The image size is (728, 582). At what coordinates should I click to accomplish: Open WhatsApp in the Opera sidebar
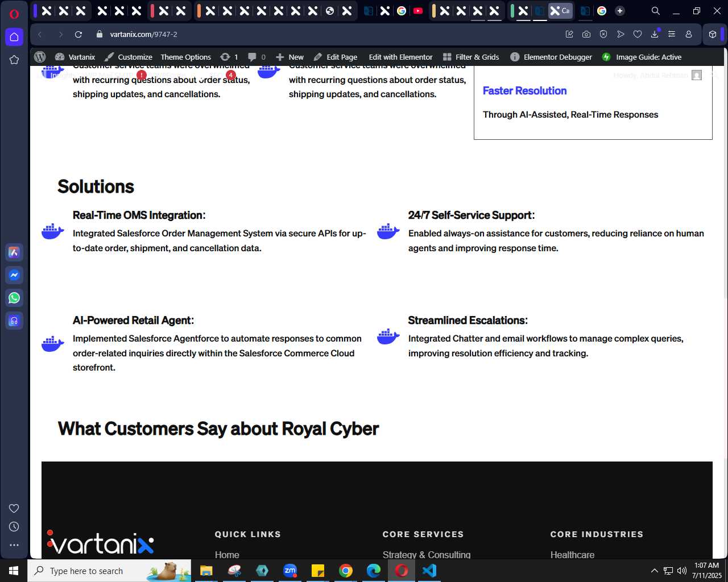(14, 298)
